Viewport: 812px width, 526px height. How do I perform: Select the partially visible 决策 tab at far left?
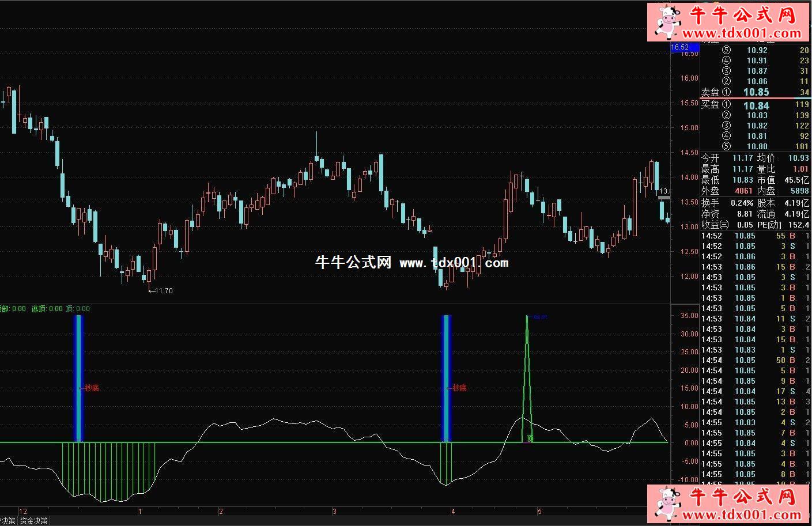[7, 521]
